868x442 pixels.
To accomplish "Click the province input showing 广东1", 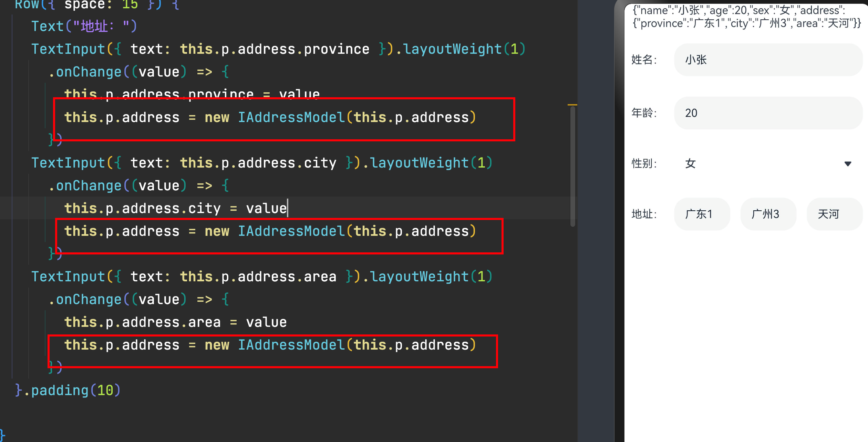I will pyautogui.click(x=702, y=214).
